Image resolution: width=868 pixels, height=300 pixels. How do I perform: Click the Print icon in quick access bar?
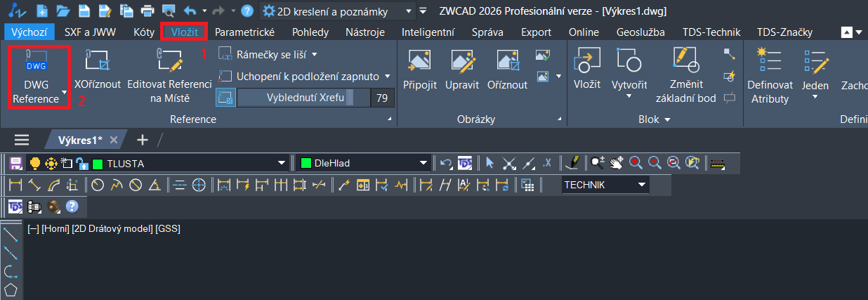pos(147,11)
